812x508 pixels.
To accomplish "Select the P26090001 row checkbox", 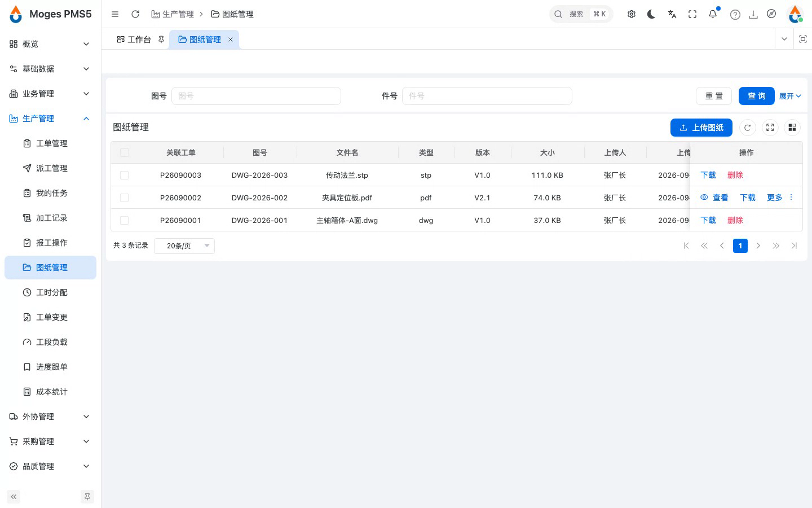I will 125,220.
